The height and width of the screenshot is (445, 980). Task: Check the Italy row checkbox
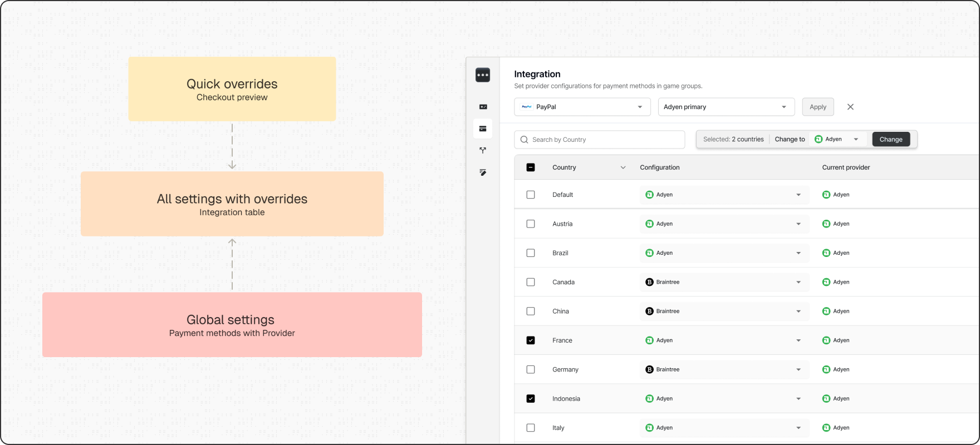tap(531, 428)
